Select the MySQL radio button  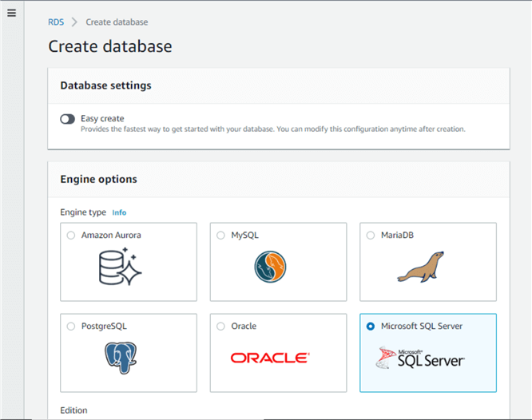tap(221, 236)
